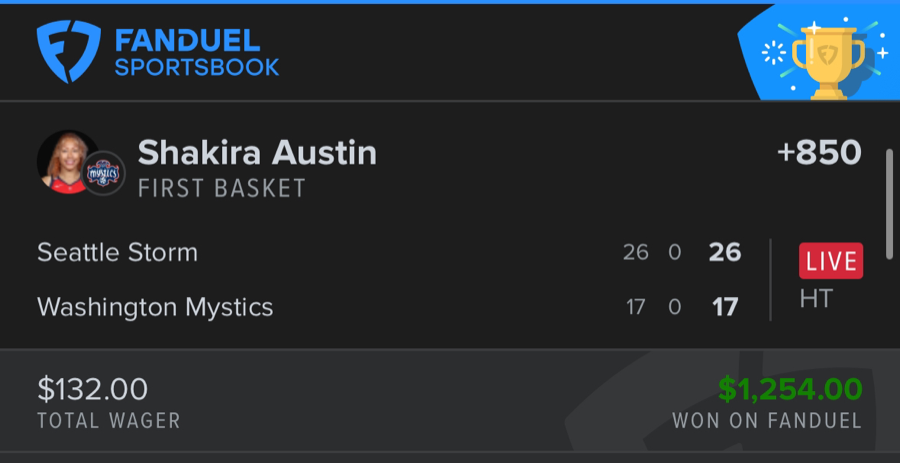Screen dimensions: 900x463
Task: Open the Washington Mystics team row
Action: pos(155,306)
